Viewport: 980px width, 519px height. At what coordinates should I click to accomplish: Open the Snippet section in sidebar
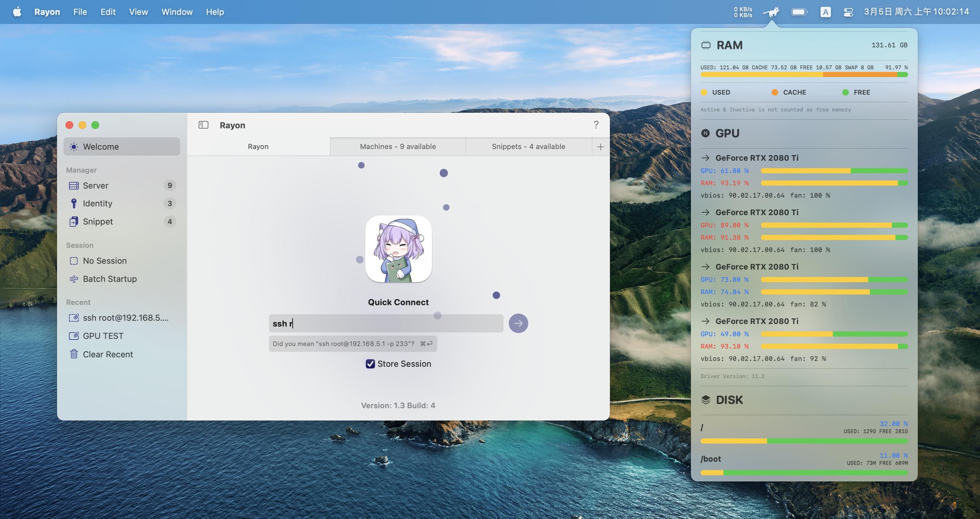tap(98, 221)
